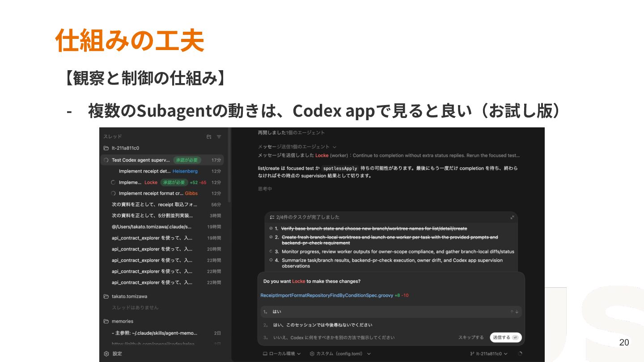Viewport: 644px width, 362px height.
Task: Expand メッセージ送信1個のエージェント chevron
Action: click(335, 147)
